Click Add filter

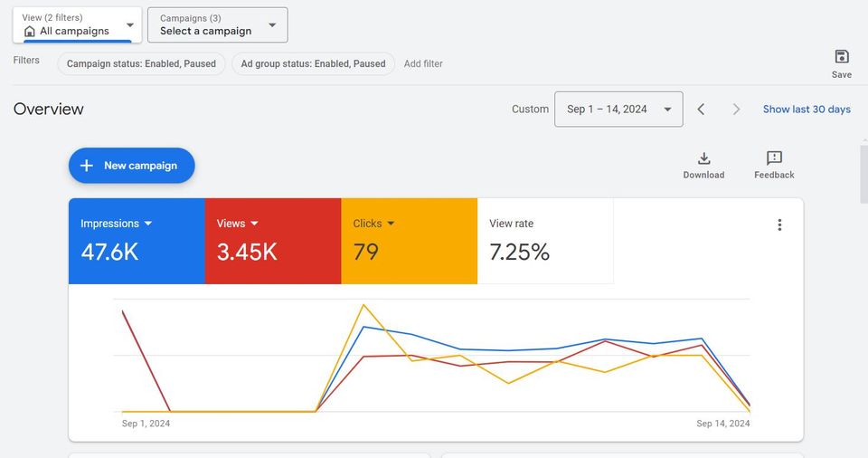tap(423, 64)
